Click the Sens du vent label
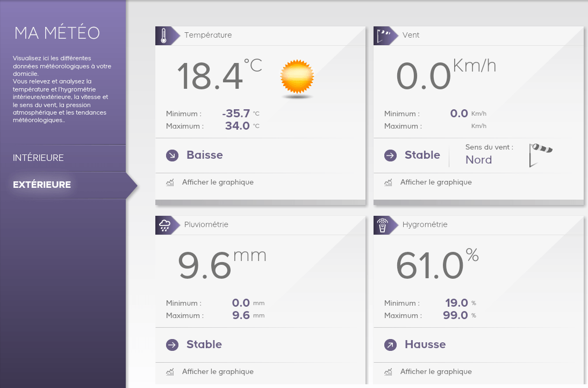The image size is (588, 388). coord(490,147)
